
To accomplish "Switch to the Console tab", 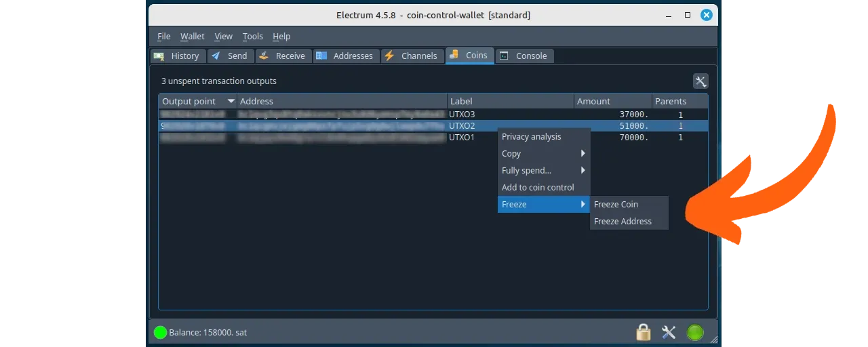I will (525, 56).
